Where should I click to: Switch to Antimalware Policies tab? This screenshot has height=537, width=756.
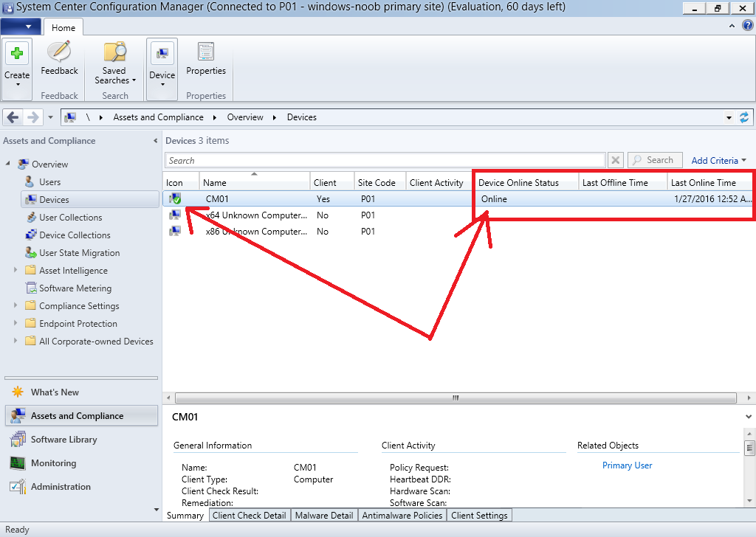pyautogui.click(x=402, y=516)
